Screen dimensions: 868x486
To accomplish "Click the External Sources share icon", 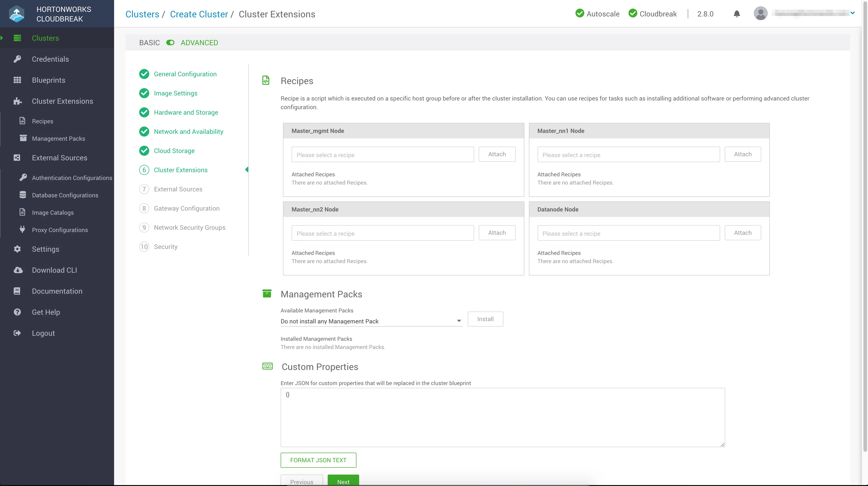I will (x=17, y=158).
